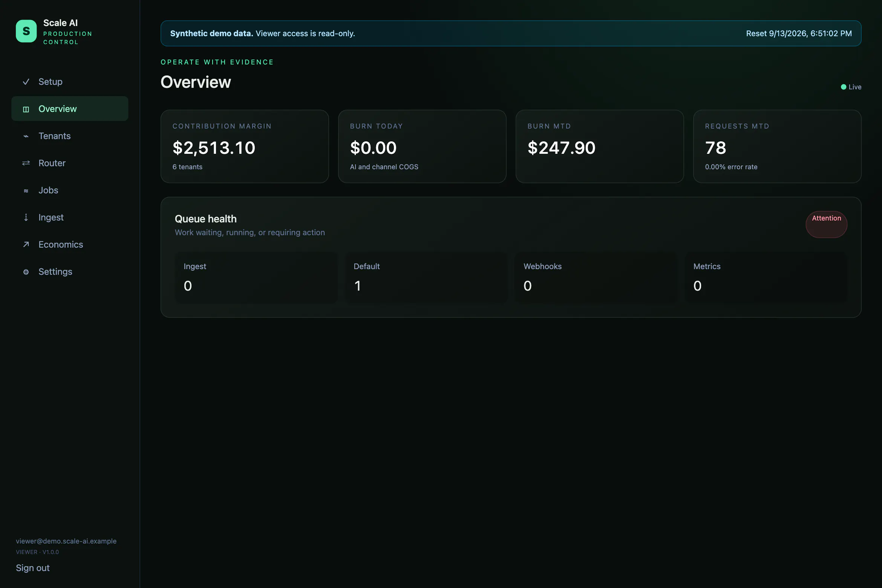Open the Requests MTD card
The image size is (882, 588).
click(x=777, y=147)
